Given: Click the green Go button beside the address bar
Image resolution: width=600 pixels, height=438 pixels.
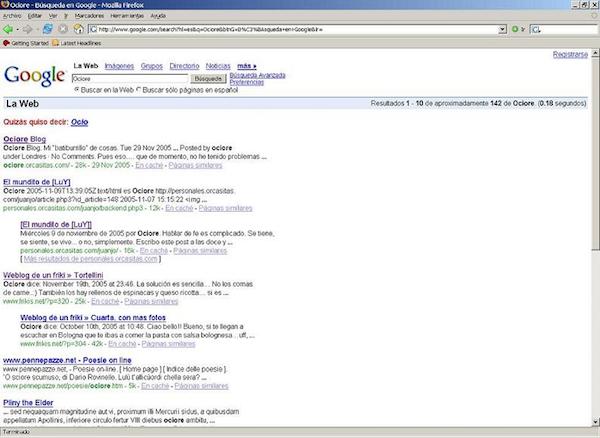Looking at the screenshot, I should 515,29.
